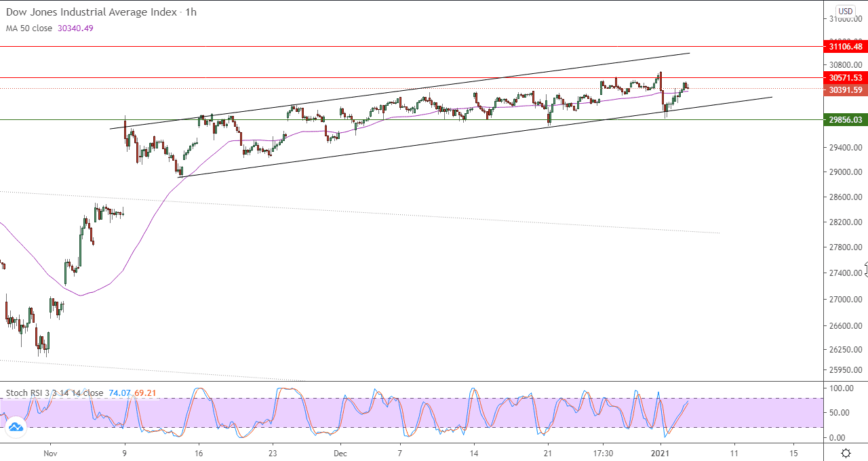Select the MA 50 close indicator legend
The width and height of the screenshot is (868, 461).
(30, 28)
